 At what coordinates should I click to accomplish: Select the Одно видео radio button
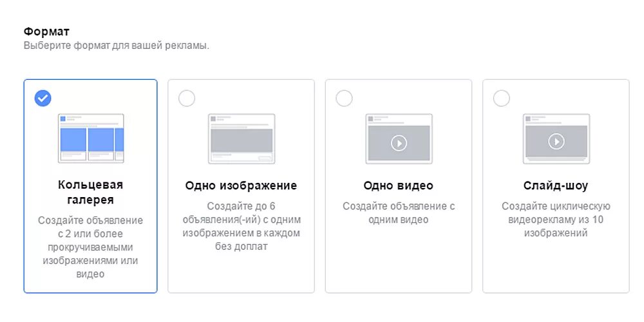click(344, 98)
